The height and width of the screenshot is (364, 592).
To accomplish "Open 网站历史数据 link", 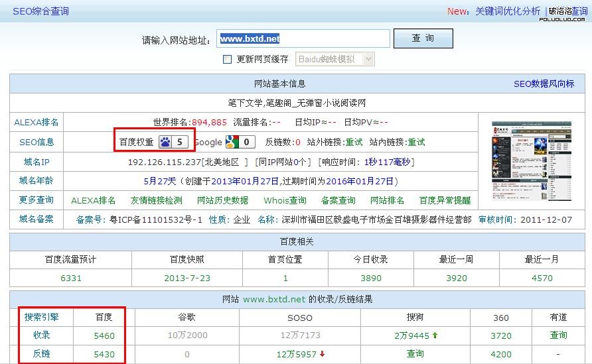I will (223, 200).
